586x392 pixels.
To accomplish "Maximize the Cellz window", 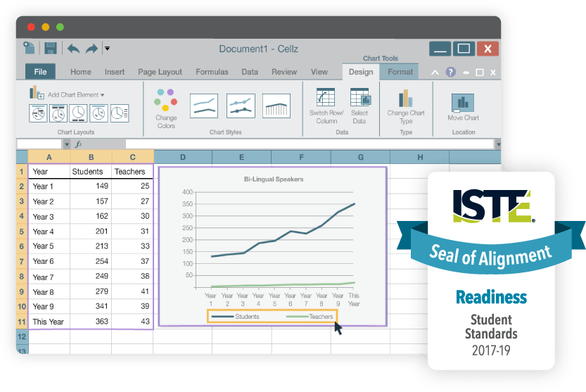I will click(464, 49).
